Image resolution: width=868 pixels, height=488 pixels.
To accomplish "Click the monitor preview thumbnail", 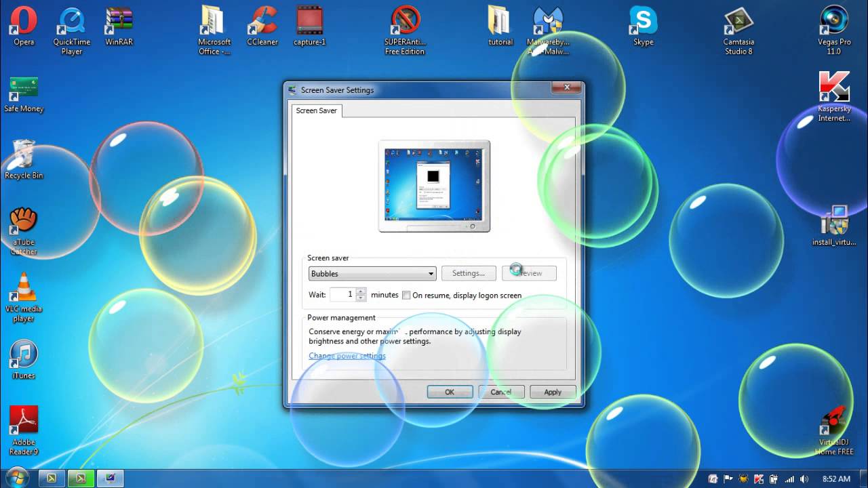I will (x=434, y=186).
